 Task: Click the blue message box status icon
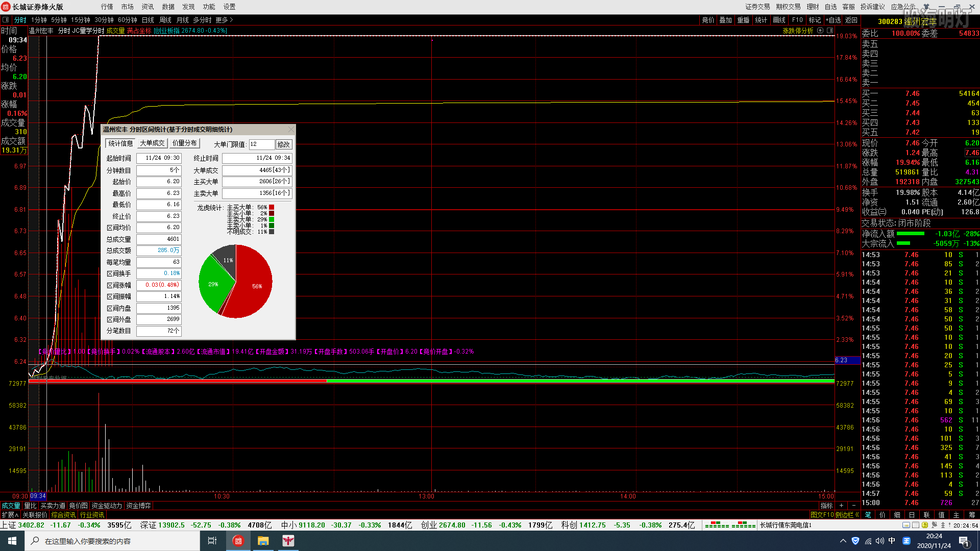(906, 525)
